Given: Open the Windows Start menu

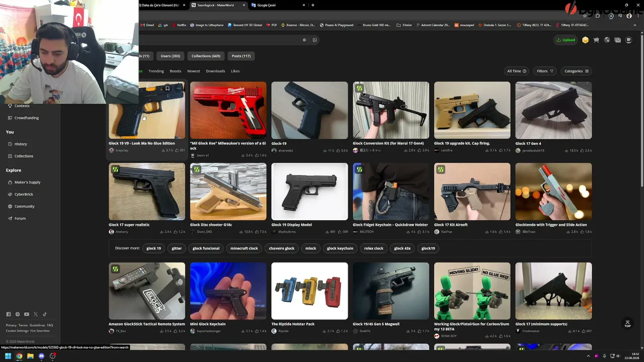Looking at the screenshot, I should tap(8, 356).
